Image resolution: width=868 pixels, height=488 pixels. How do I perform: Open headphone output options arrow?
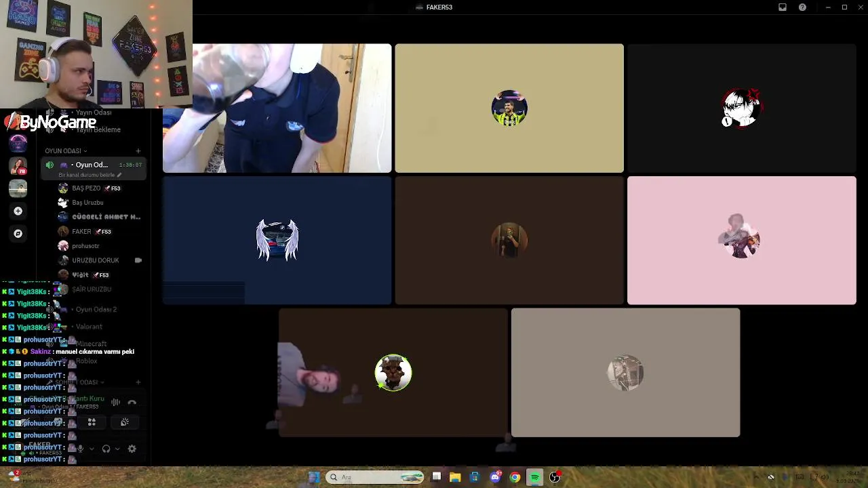click(117, 449)
